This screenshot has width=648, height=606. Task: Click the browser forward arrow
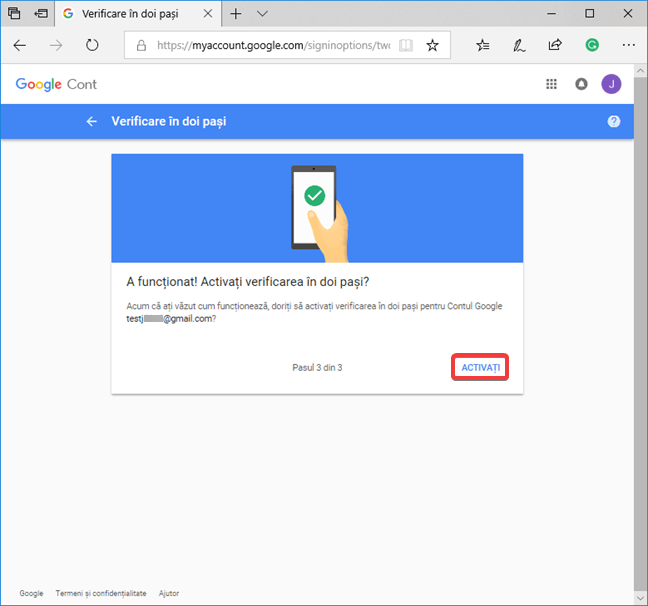pyautogui.click(x=56, y=45)
